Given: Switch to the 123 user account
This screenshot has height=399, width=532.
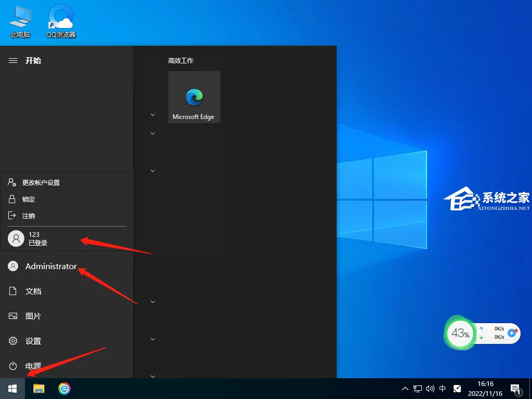Looking at the screenshot, I should click(x=67, y=238).
